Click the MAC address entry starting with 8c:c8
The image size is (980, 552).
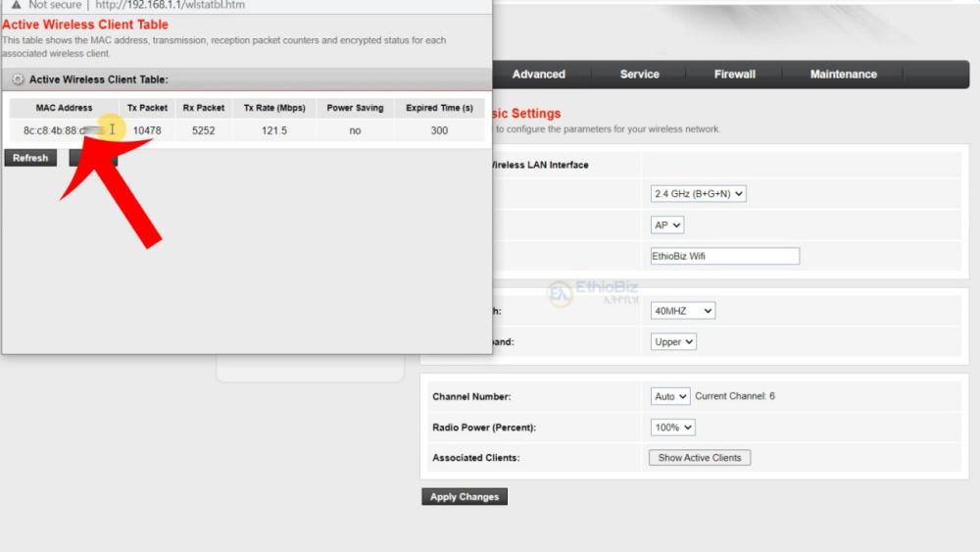(56, 130)
